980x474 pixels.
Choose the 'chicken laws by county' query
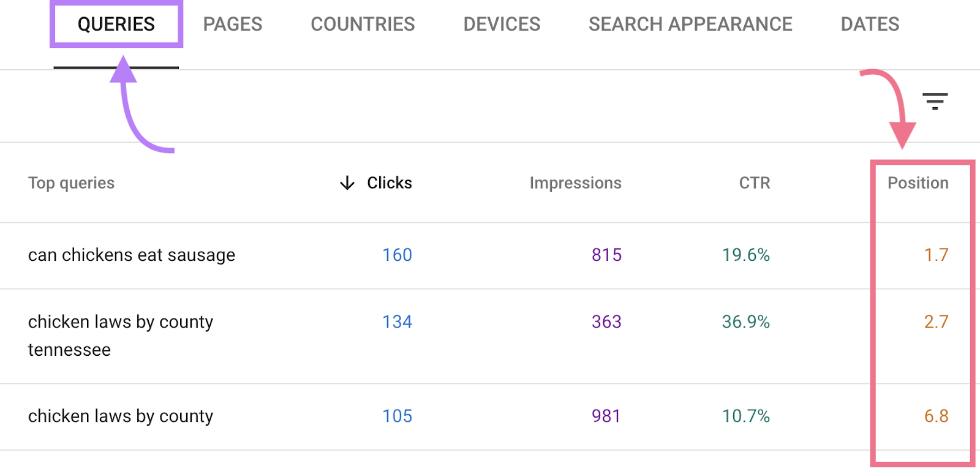coord(121,416)
